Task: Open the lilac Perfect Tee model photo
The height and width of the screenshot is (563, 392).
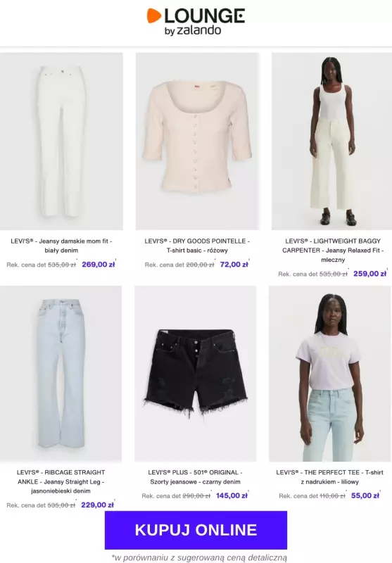Action: point(330,374)
